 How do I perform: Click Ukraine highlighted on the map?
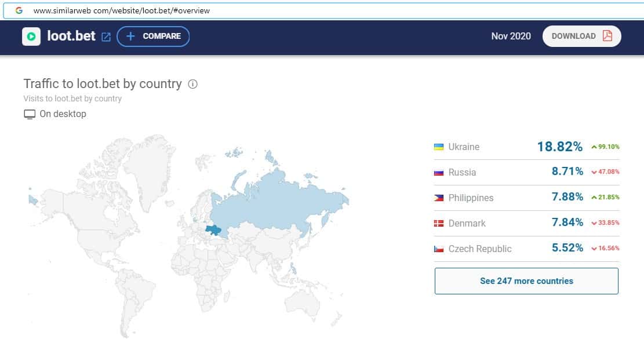213,231
